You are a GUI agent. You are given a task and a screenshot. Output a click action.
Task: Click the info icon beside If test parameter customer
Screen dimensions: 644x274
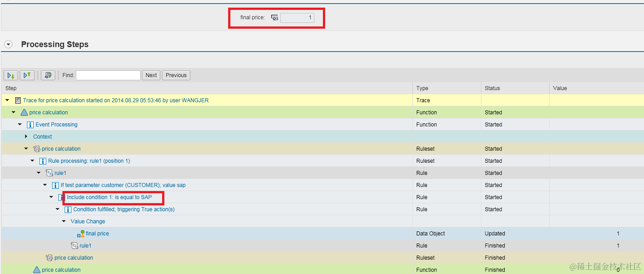point(56,185)
